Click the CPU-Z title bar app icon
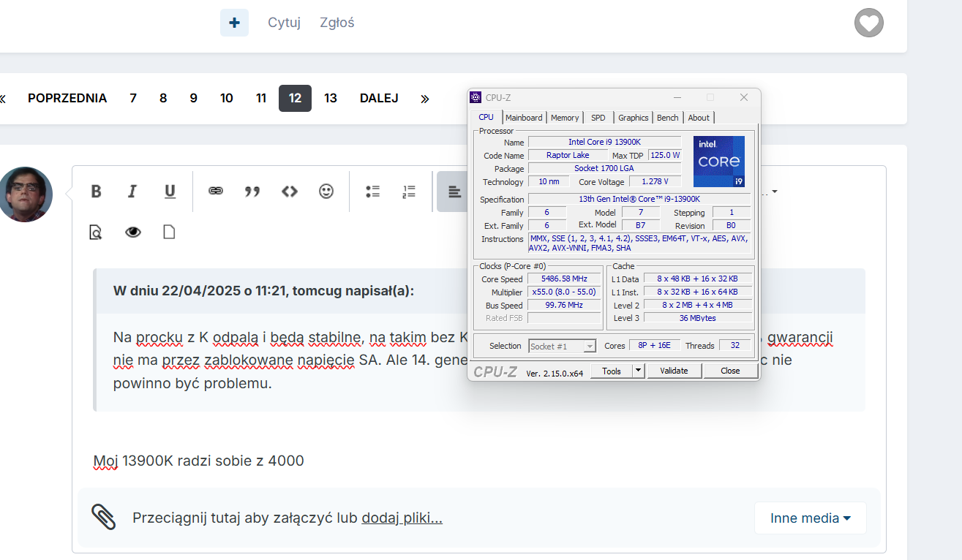The image size is (962, 560). click(476, 97)
